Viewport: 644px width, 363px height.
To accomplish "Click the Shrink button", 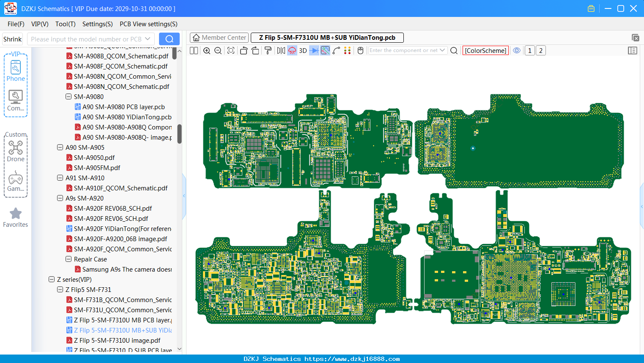I will click(12, 39).
